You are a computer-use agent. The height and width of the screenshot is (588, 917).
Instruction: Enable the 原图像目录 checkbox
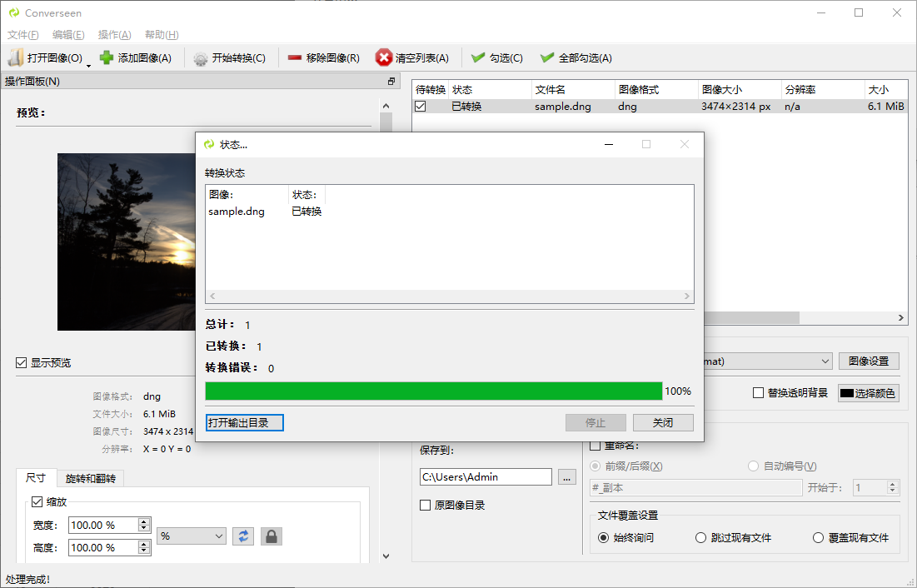425,505
